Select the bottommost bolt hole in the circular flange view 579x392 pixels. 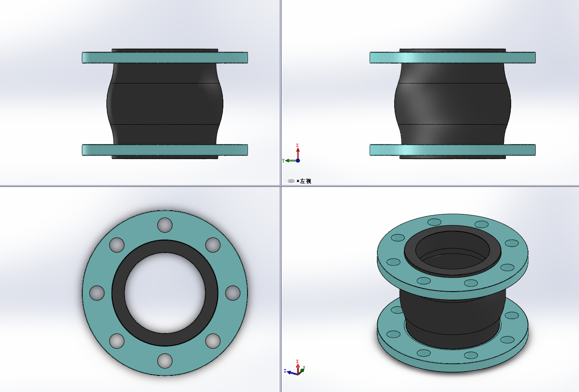[x=165, y=361]
